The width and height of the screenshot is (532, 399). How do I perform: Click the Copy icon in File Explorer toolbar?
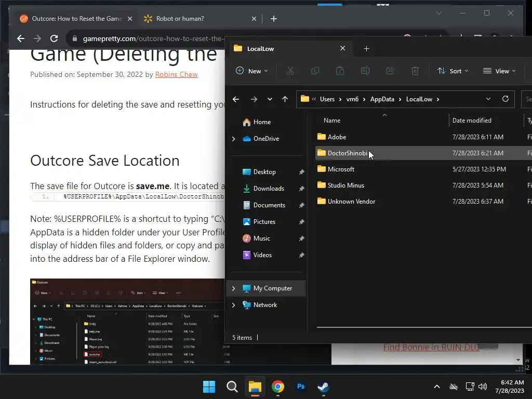[x=315, y=71]
